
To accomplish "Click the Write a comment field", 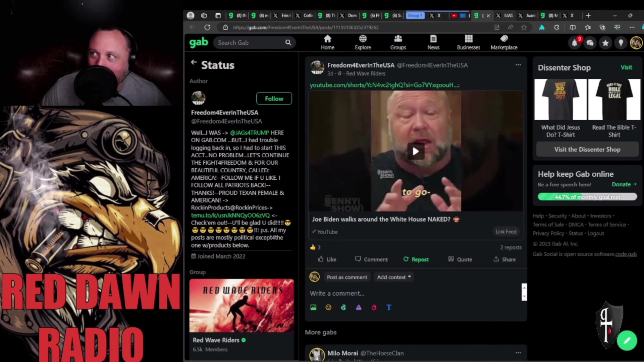I will (369, 293).
